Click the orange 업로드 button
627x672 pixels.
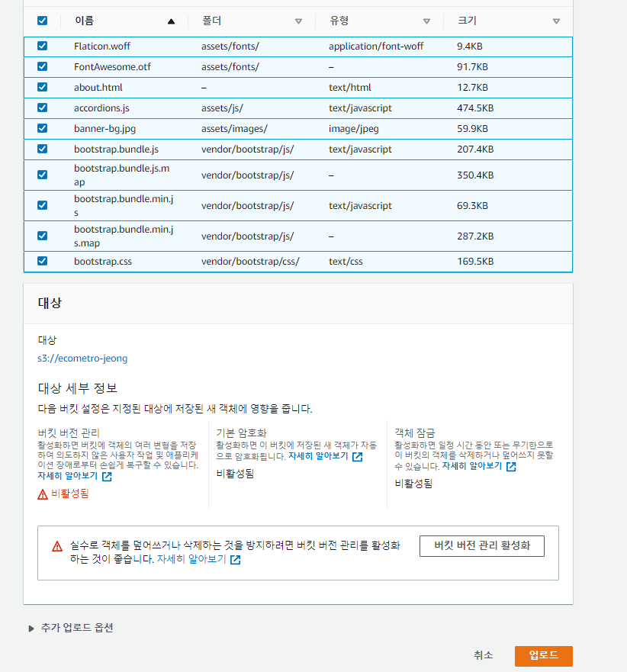543,656
